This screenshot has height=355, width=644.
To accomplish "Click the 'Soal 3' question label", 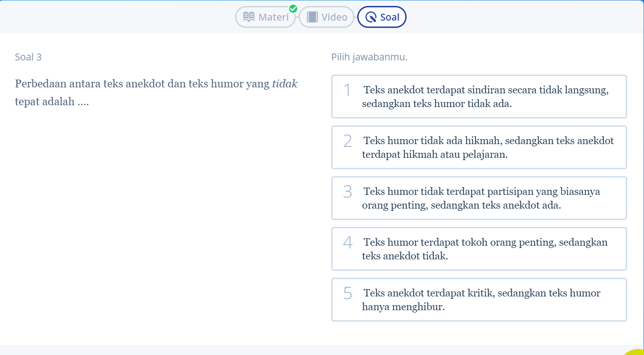I will point(28,57).
